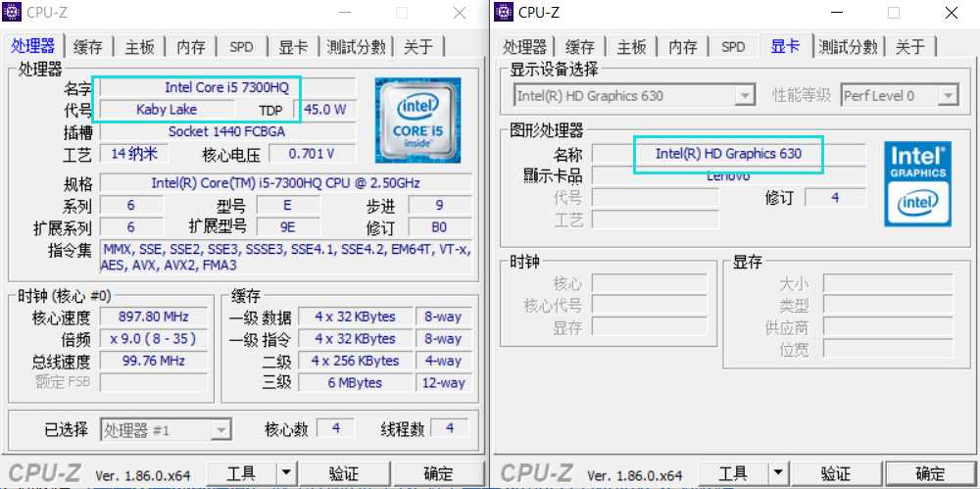Click the 99.76 MHz bus speed value
The image size is (980, 489).
(x=154, y=361)
